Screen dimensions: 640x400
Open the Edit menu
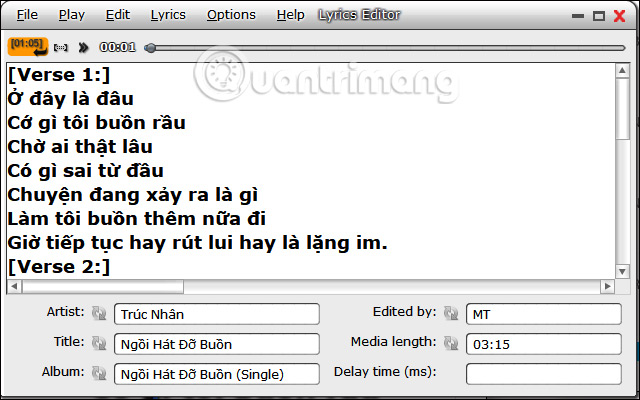click(118, 15)
